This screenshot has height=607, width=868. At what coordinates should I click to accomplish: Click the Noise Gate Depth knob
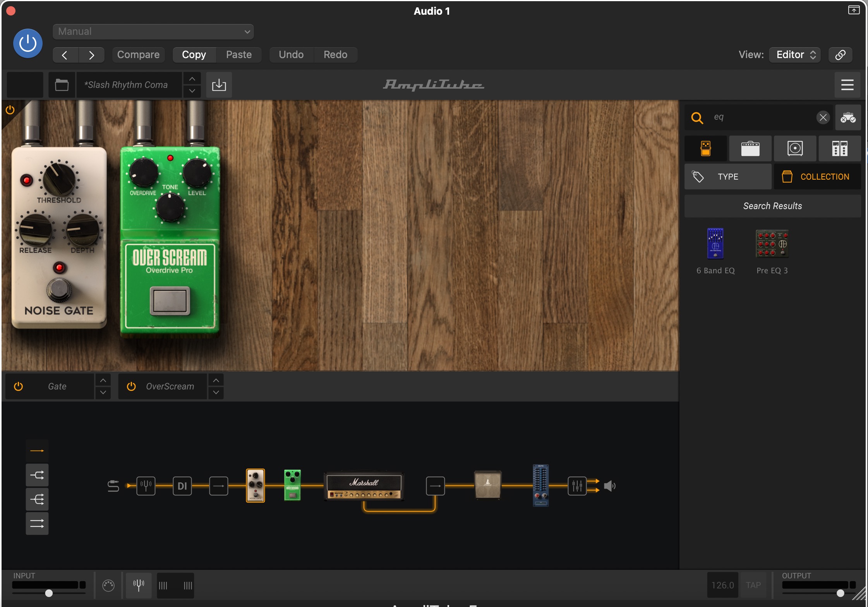click(x=82, y=229)
